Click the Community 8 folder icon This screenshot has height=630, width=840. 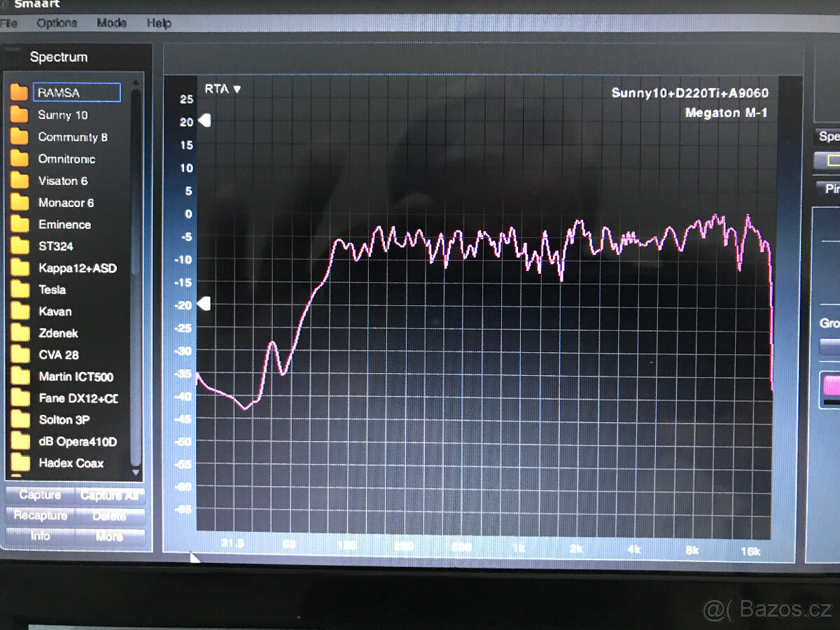click(x=20, y=137)
